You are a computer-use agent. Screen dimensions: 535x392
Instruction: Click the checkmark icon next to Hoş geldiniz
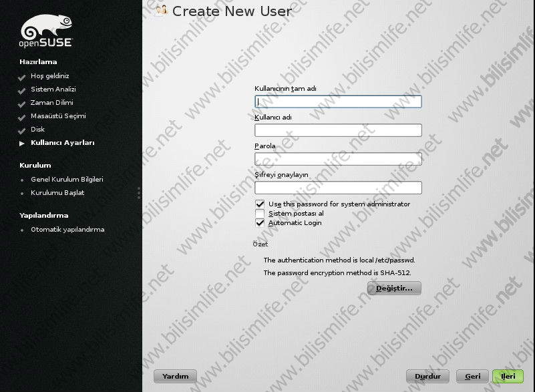[x=22, y=77]
